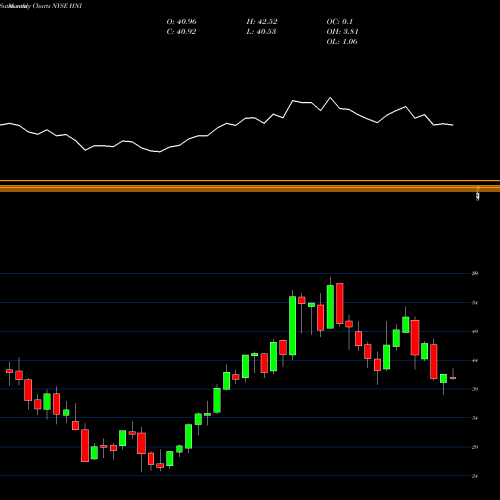500x500 pixels.
Task: Select the open value 'O: 40.96'
Action: [x=182, y=22]
